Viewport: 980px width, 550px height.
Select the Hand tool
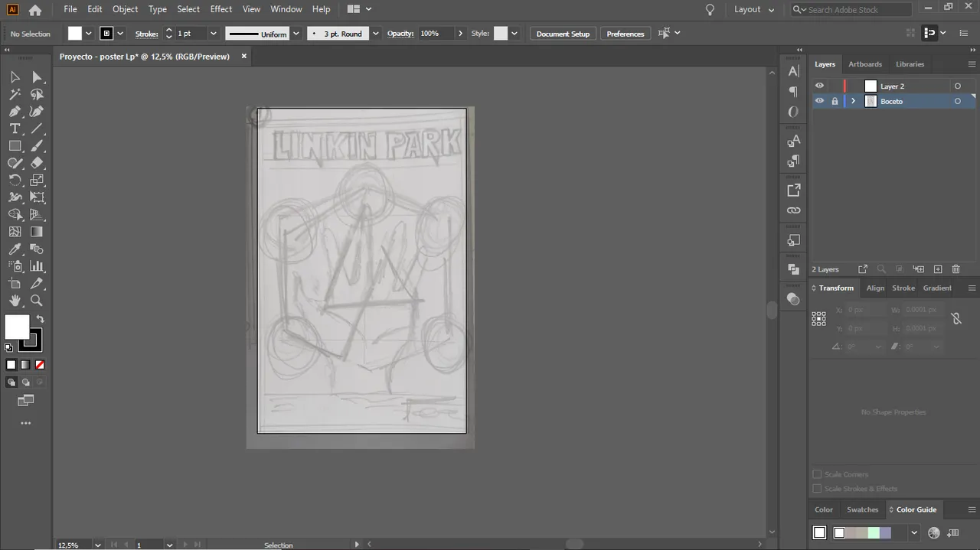pyautogui.click(x=15, y=301)
